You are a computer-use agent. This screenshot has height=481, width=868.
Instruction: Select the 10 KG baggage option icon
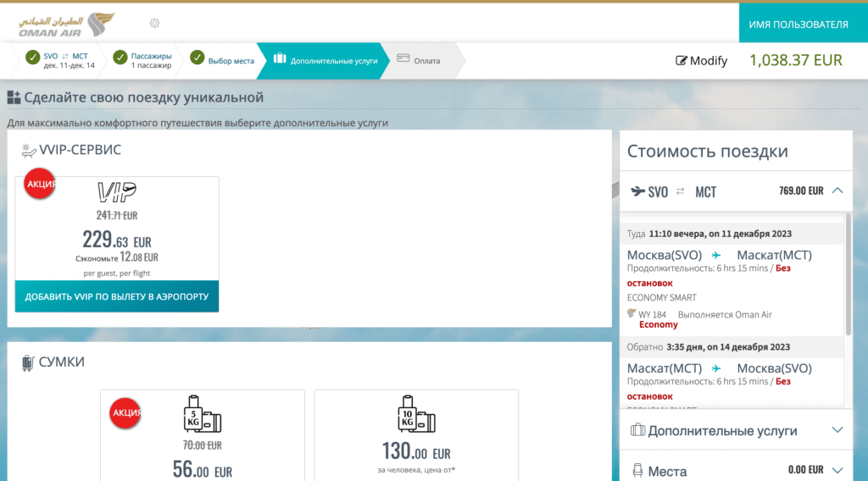[x=416, y=413]
